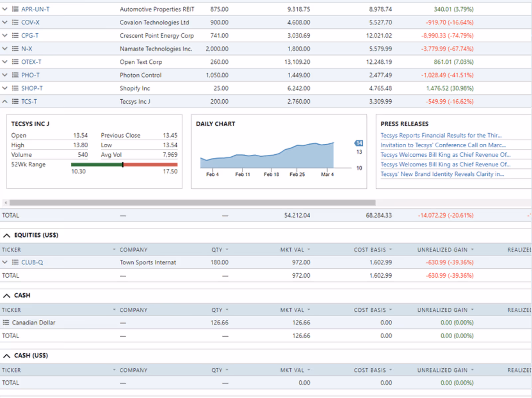Open COST BASIS dropdown in Cash (US$) table
Image resolution: width=532 pixels, height=398 pixels.
390,370
